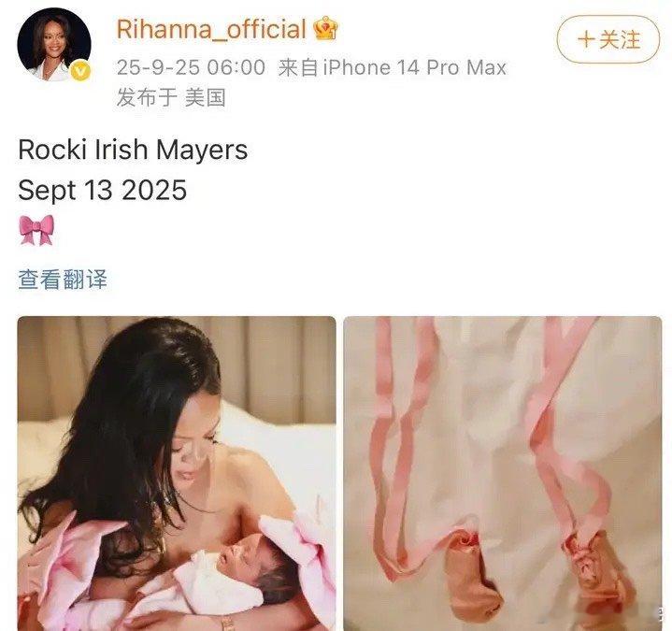Open the photo with pink ribbons
The width and height of the screenshot is (672, 631).
coord(503,473)
